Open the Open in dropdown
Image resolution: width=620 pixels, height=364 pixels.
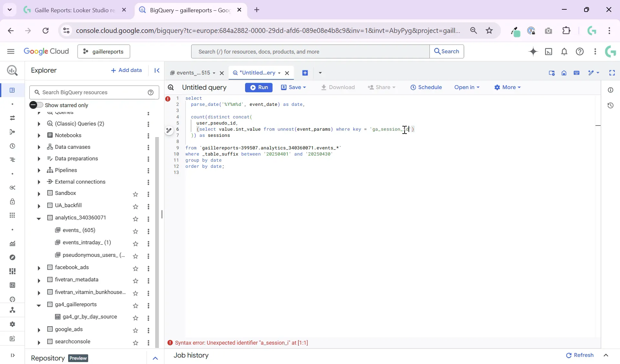467,87
